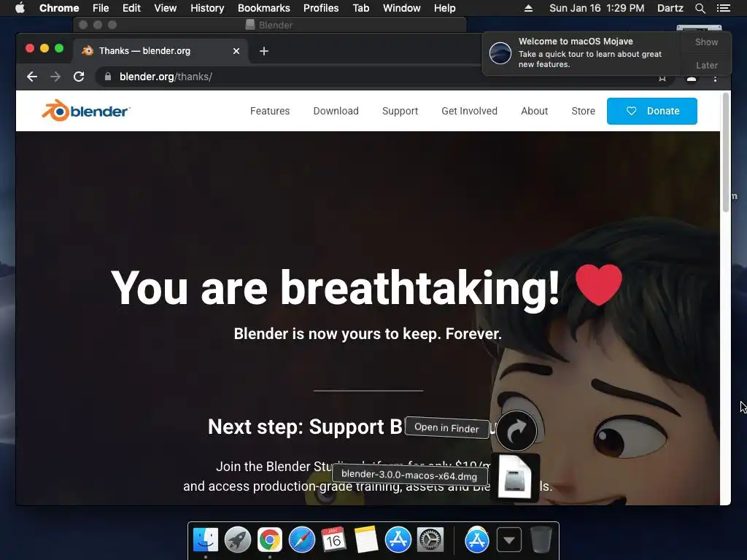Open the Window menu
Image resolution: width=747 pixels, height=560 pixels.
point(402,8)
